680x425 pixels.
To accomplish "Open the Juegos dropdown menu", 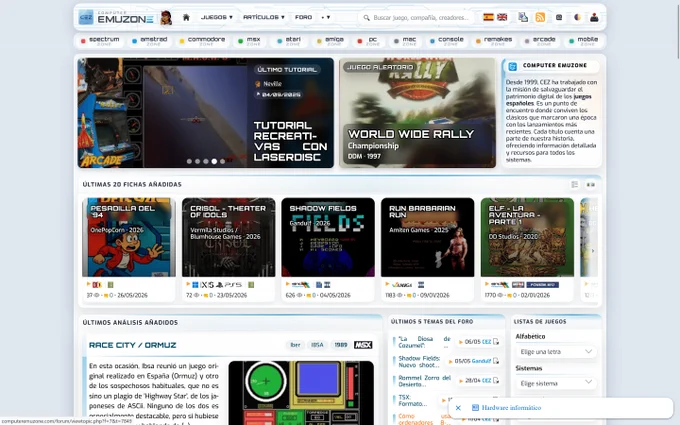I will 217,17.
